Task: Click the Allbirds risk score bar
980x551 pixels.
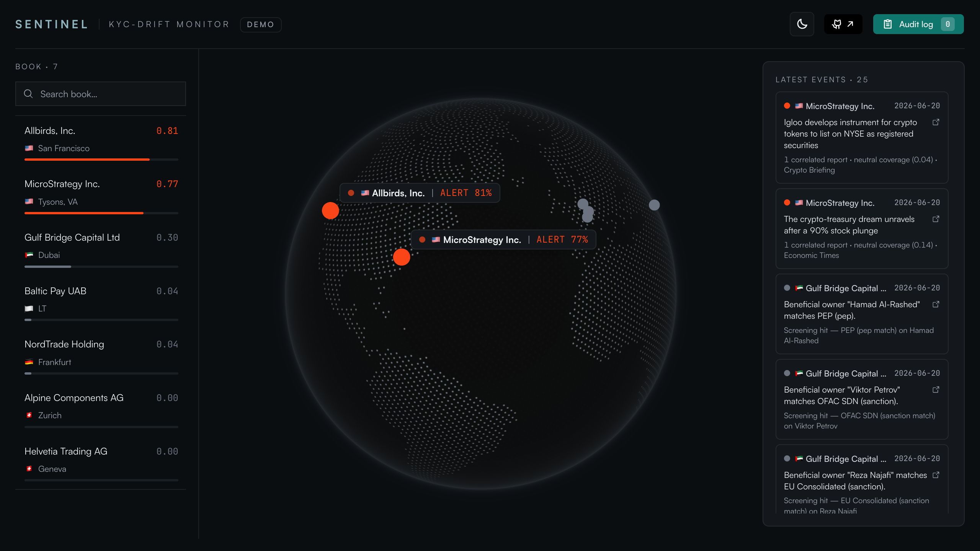Action: coord(101,160)
